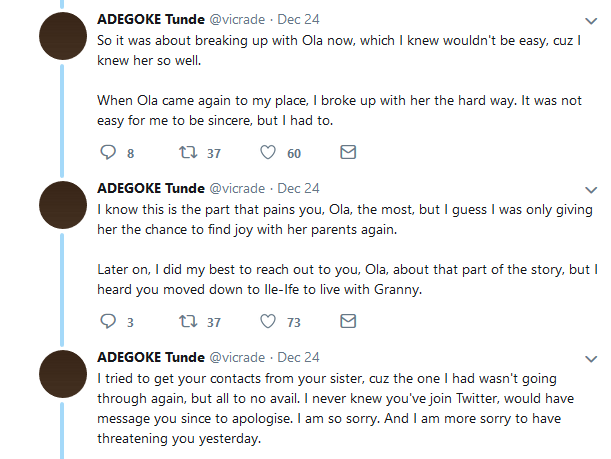
Task: Reply to the tweet with 8 replies
Action: click(108, 152)
